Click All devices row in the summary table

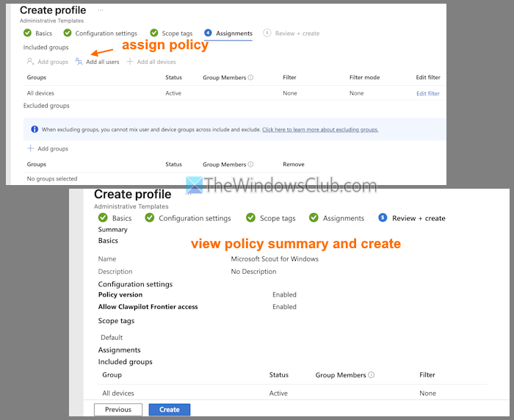(x=293, y=393)
